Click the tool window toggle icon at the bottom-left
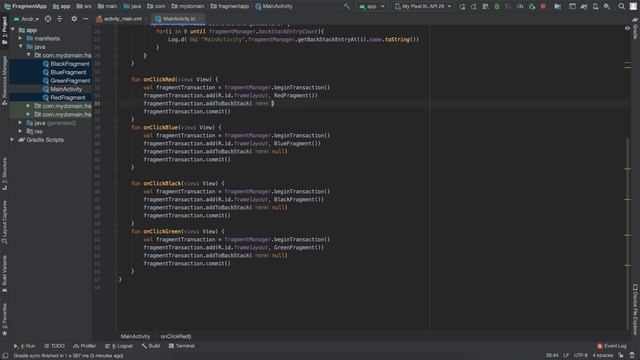The image size is (640, 360). click(x=5, y=356)
